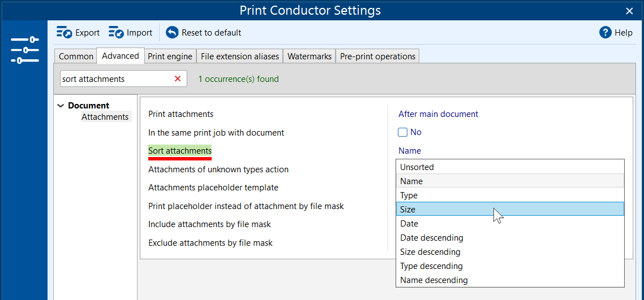Go to Pre-print operations tab

(x=377, y=56)
